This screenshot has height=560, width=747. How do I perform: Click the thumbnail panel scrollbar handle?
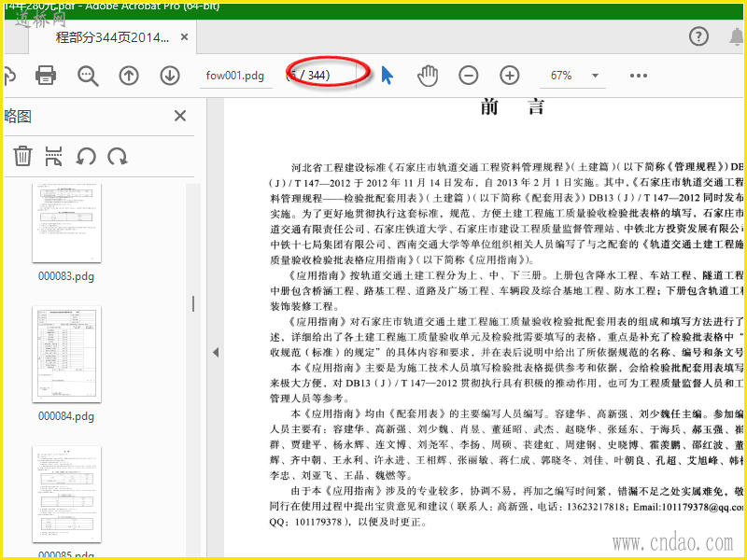pos(193,304)
